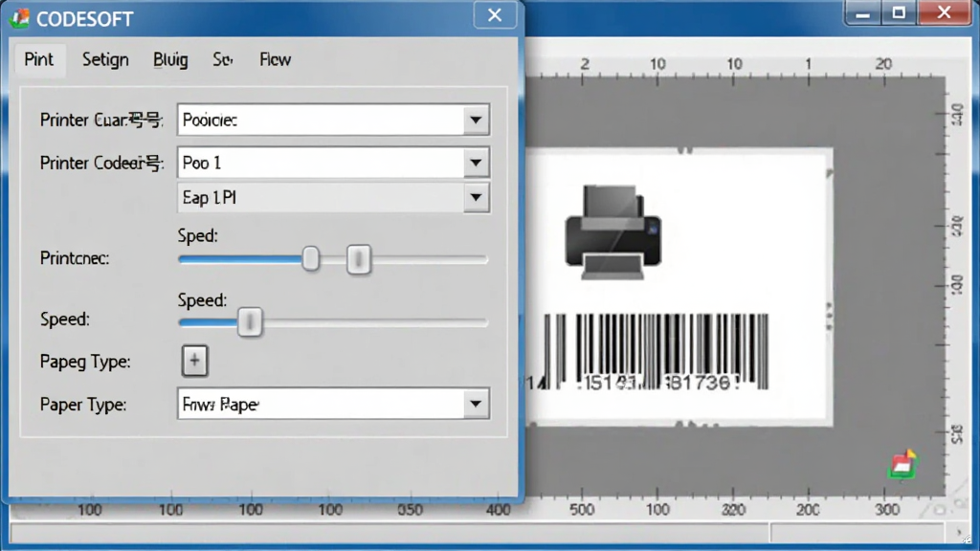This screenshot has height=551, width=980.
Task: Close the CODESOFT dialog
Action: click(x=495, y=15)
